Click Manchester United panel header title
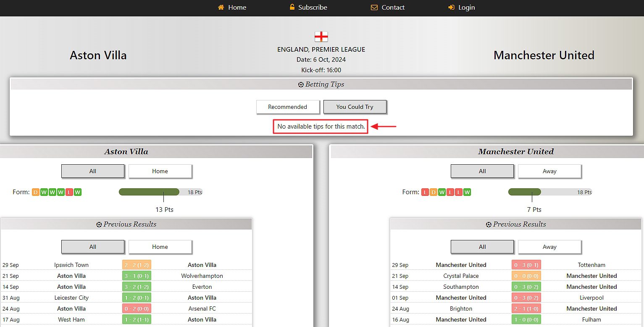644x327 pixels. coord(516,152)
